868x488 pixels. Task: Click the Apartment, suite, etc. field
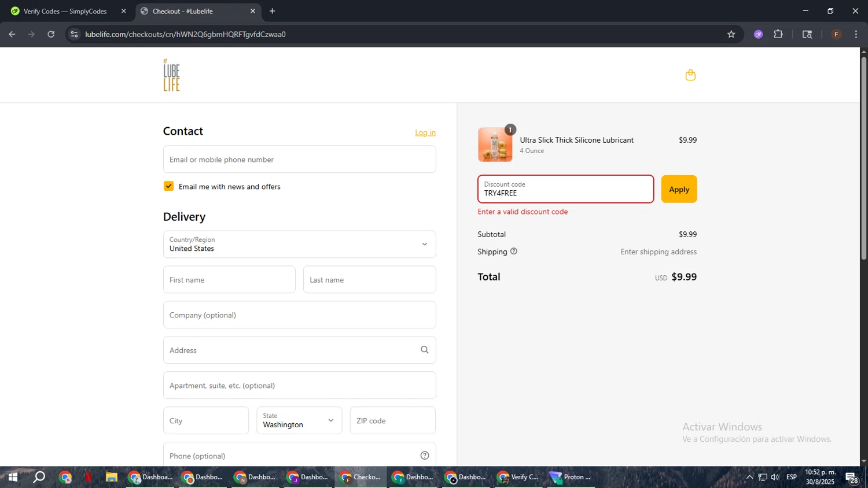pos(299,385)
